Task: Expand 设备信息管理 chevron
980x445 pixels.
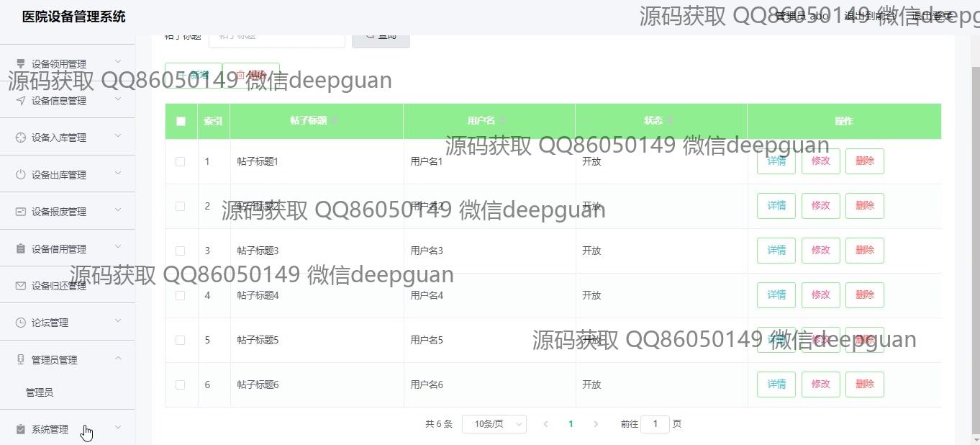Action: (118, 99)
